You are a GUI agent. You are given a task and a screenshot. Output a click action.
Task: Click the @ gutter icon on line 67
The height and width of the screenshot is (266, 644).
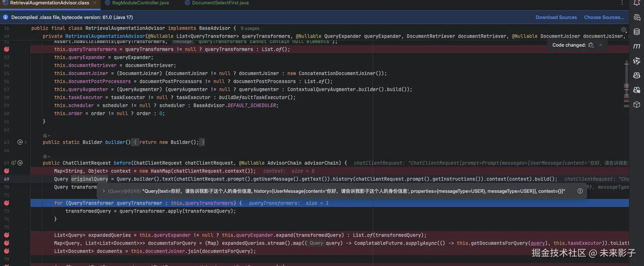click(x=20, y=163)
